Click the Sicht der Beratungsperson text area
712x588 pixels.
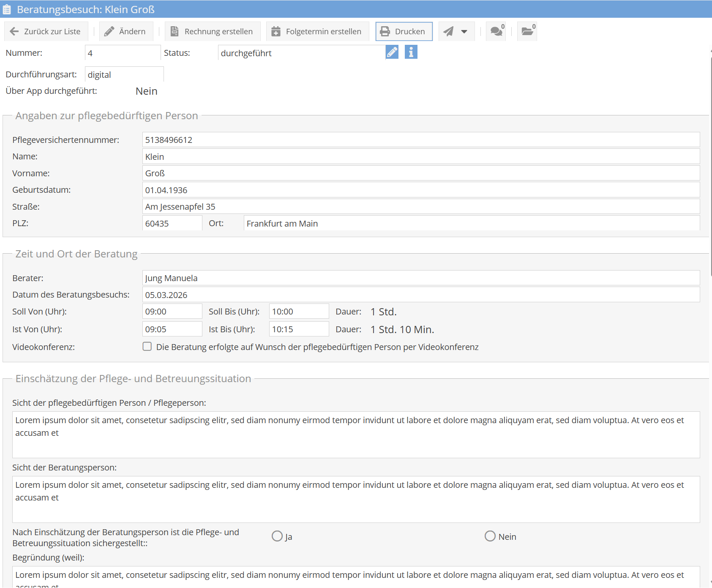[356, 499]
